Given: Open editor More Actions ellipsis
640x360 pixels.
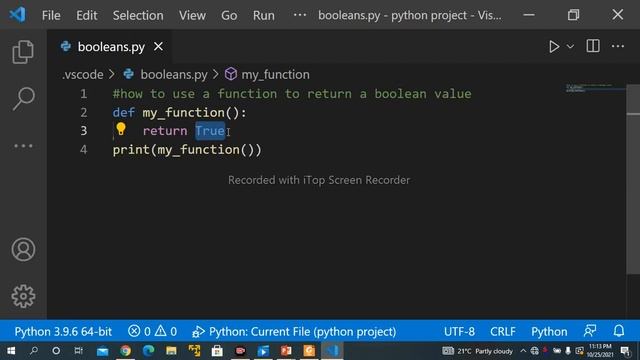Looking at the screenshot, I should [x=618, y=46].
